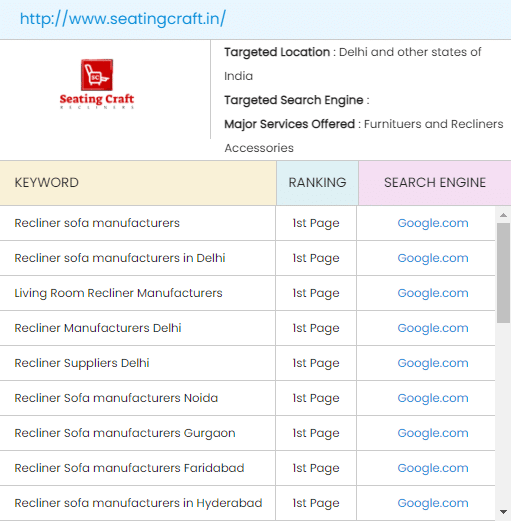The width and height of the screenshot is (511, 529).
Task: Click the 'Major Services Offered' label
Action: [x=289, y=124]
